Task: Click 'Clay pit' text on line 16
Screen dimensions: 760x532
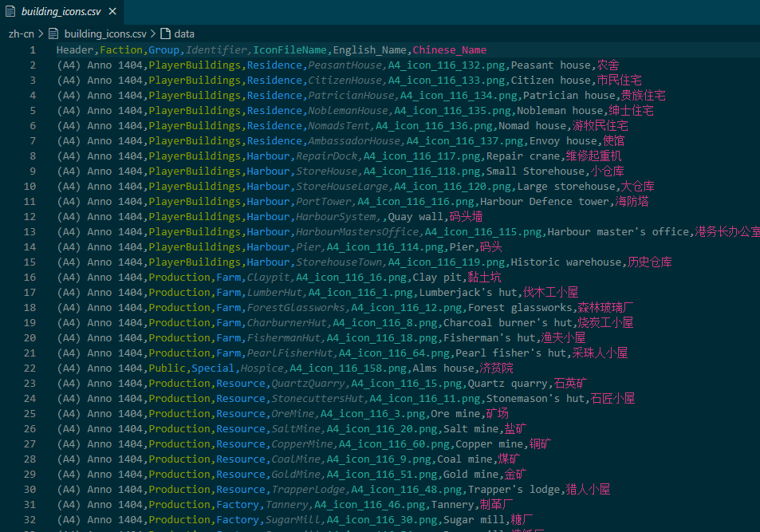Action: 437,278
